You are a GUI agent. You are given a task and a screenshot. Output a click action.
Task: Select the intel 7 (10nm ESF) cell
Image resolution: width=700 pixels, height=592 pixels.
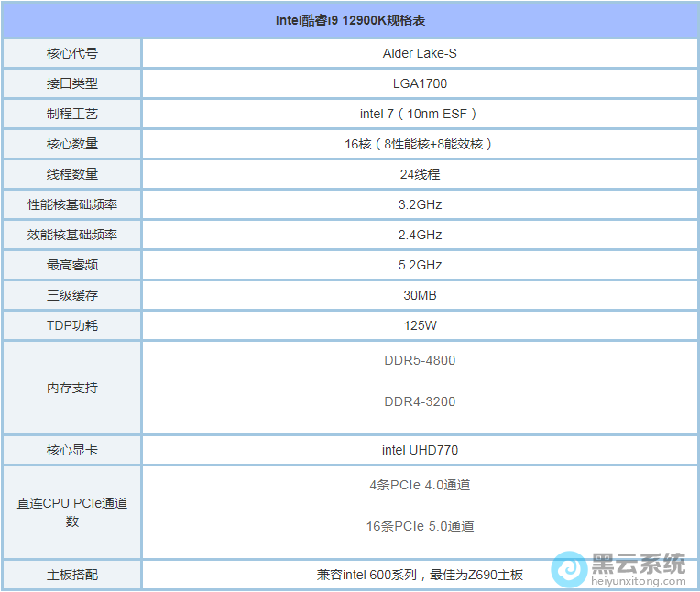click(x=420, y=114)
